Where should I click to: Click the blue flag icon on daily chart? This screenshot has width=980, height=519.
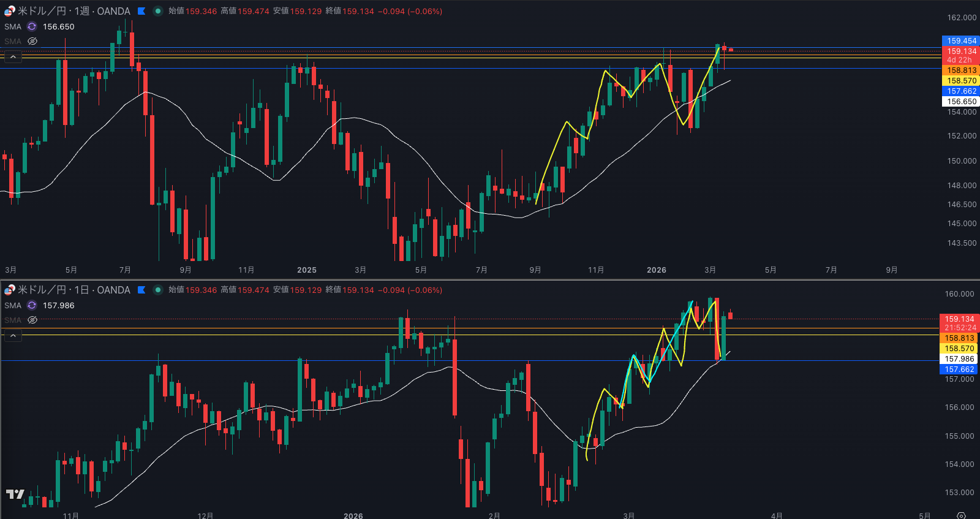[x=141, y=290]
